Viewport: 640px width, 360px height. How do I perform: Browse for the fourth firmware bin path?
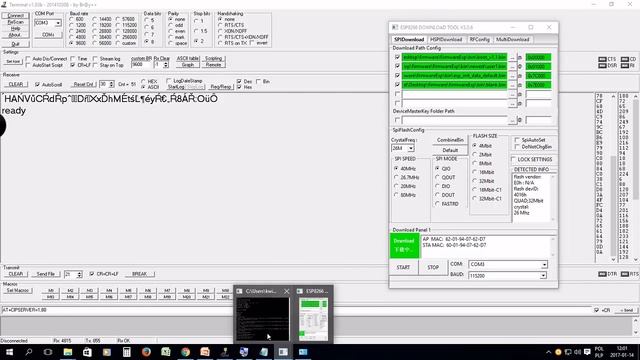[x=512, y=85]
